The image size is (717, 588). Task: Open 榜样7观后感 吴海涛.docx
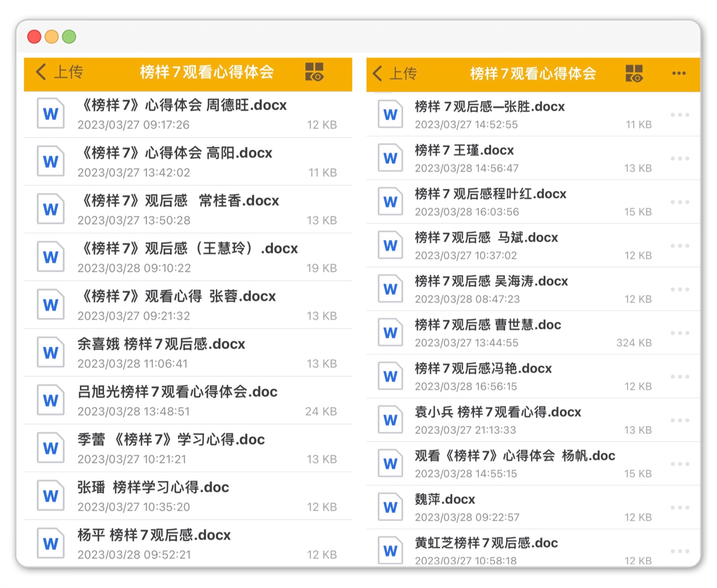[x=492, y=281]
